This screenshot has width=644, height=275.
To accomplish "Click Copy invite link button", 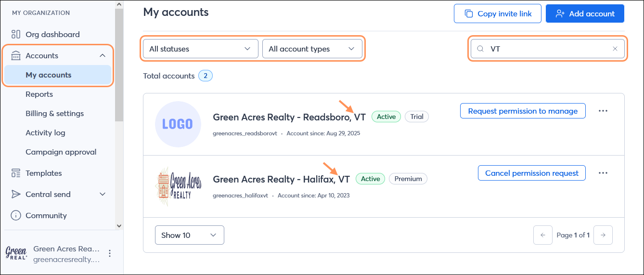I will [498, 13].
